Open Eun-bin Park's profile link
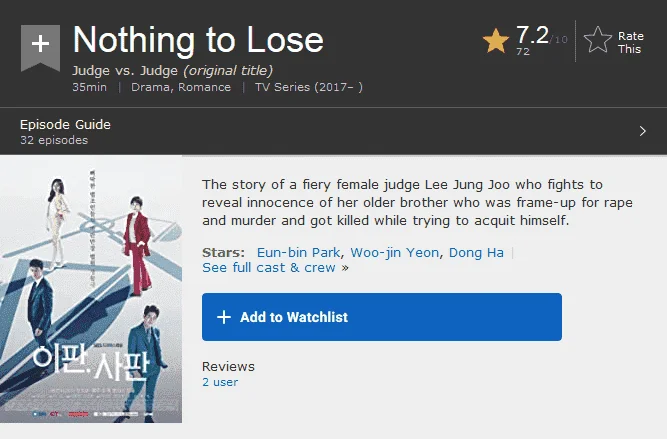This screenshot has height=439, width=667. point(298,252)
